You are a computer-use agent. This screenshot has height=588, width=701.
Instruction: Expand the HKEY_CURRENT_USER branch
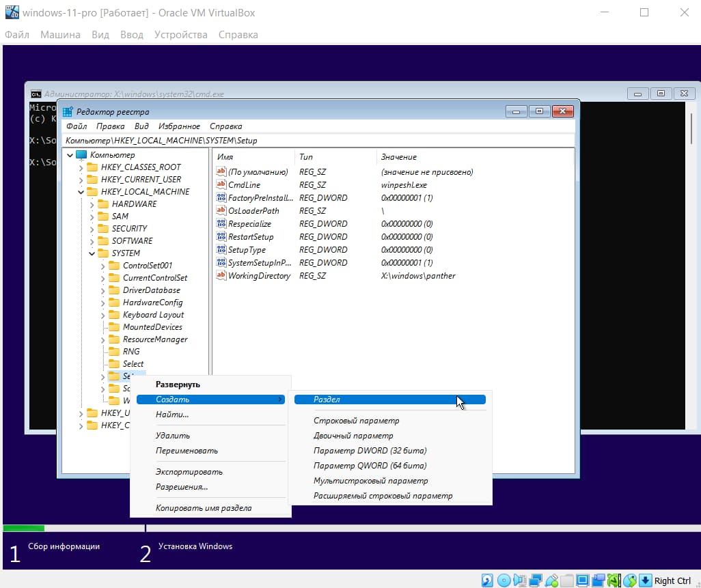click(x=81, y=180)
